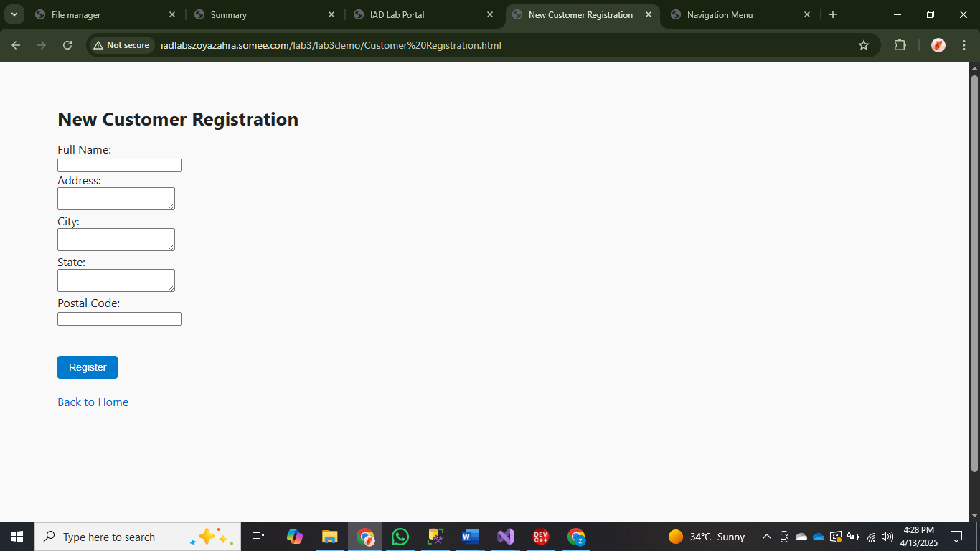980x551 pixels.
Task: Open OneDrive cloud tray icon
Action: click(x=819, y=537)
